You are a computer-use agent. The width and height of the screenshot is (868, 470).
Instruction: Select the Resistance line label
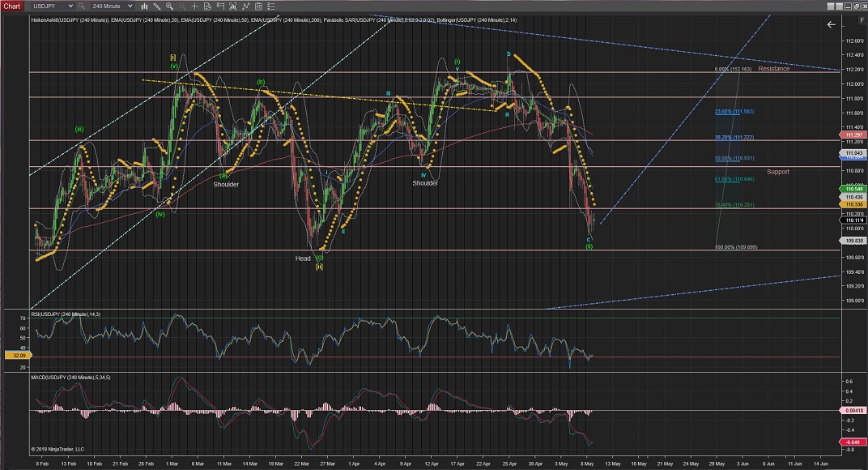(773, 69)
